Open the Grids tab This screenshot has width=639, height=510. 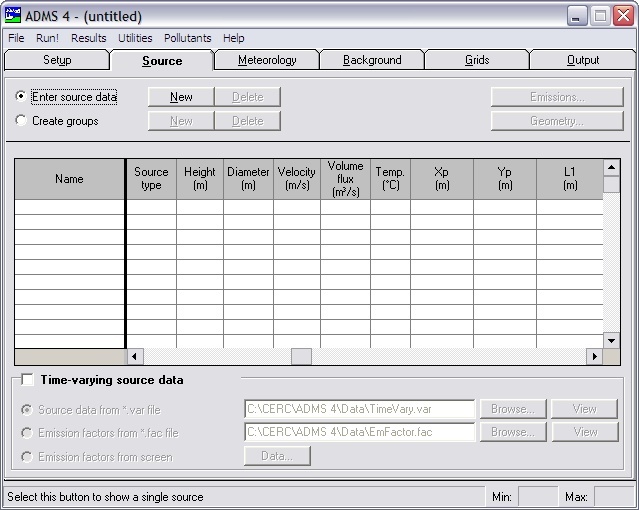pos(477,60)
